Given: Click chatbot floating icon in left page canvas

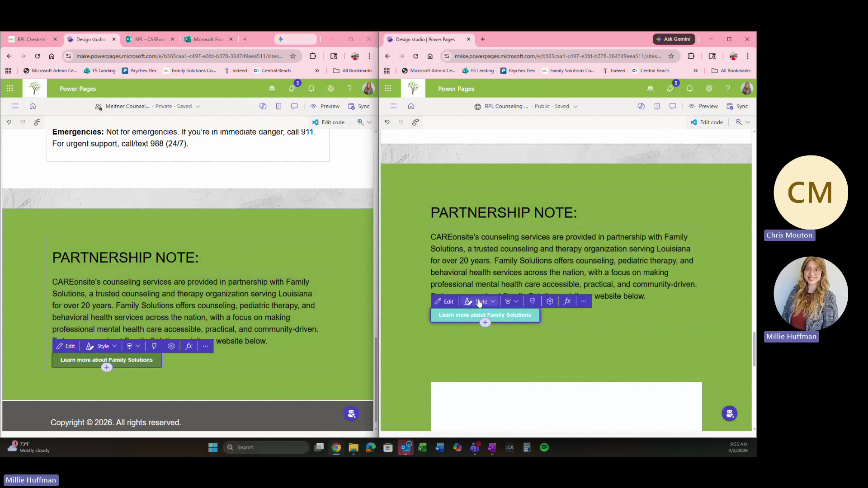Looking at the screenshot, I should 351,413.
